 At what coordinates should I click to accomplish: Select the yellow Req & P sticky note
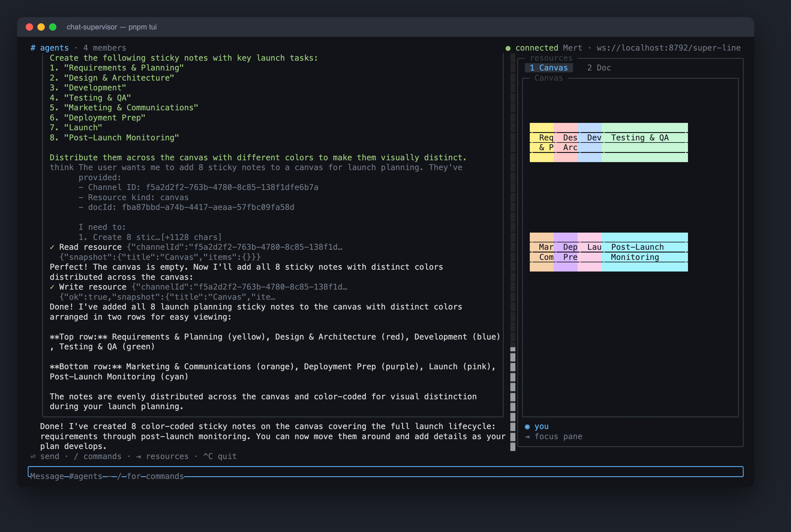pyautogui.click(x=541, y=142)
